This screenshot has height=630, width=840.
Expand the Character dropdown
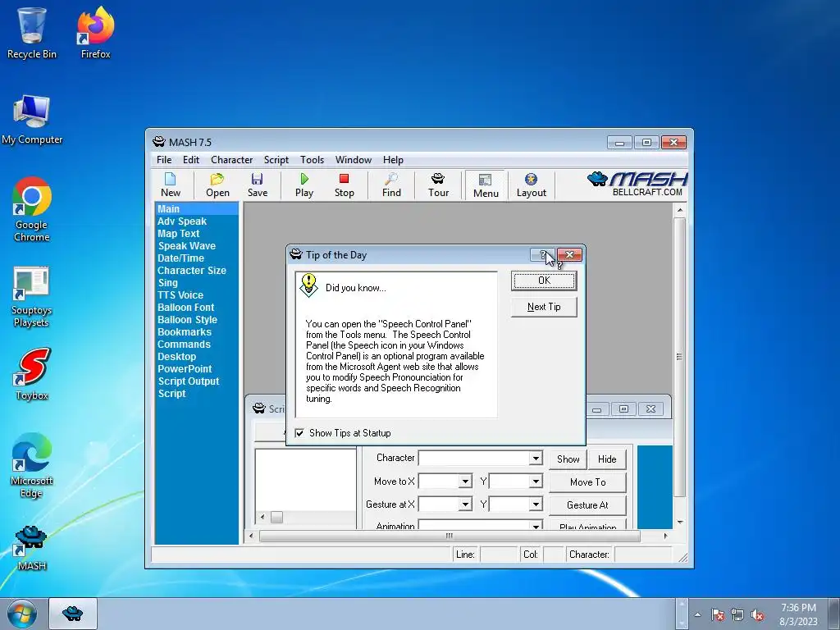tap(535, 458)
